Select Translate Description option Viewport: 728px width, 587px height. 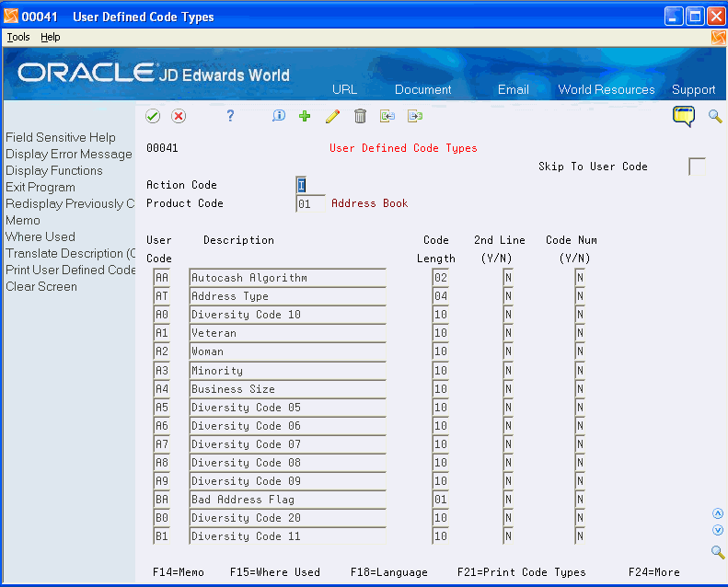click(x=70, y=253)
